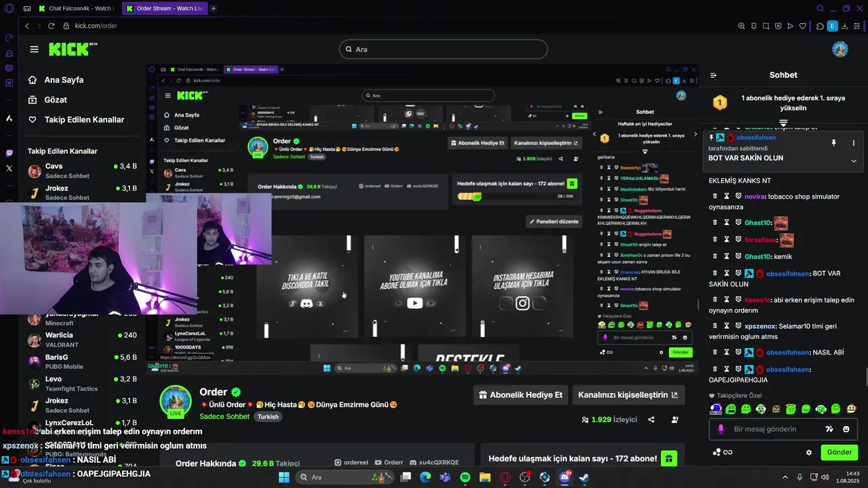868x488 pixels.
Task: Collapse the Sohbet chat panel
Action: (x=713, y=75)
